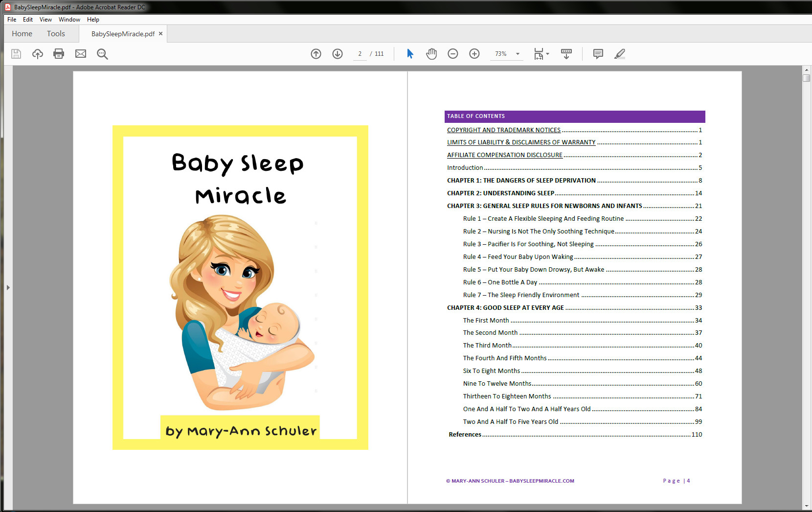Open Affiliate Compensation Disclosure link
This screenshot has height=512, width=812.
coord(504,155)
